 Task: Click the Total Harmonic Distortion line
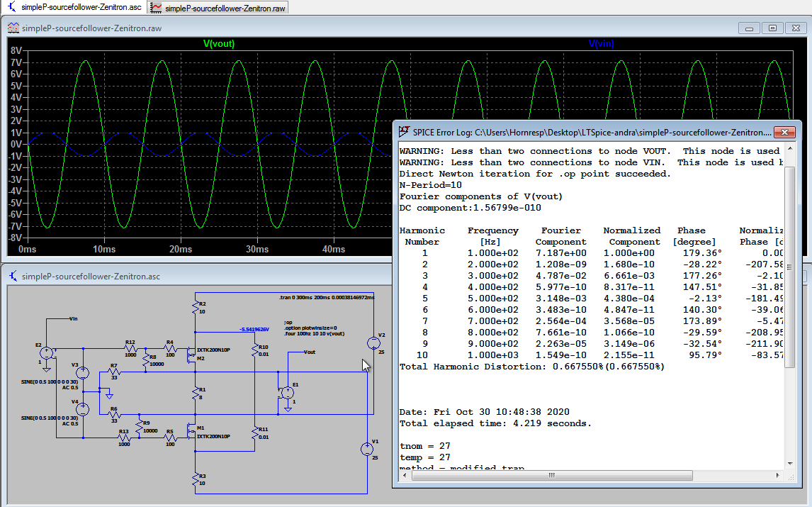532,367
